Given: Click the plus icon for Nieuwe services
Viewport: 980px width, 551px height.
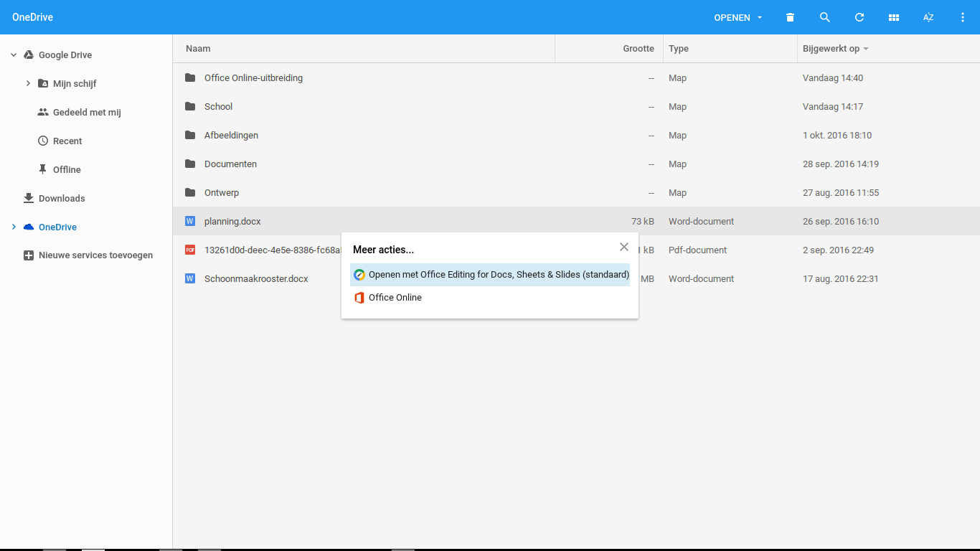Looking at the screenshot, I should pyautogui.click(x=29, y=255).
